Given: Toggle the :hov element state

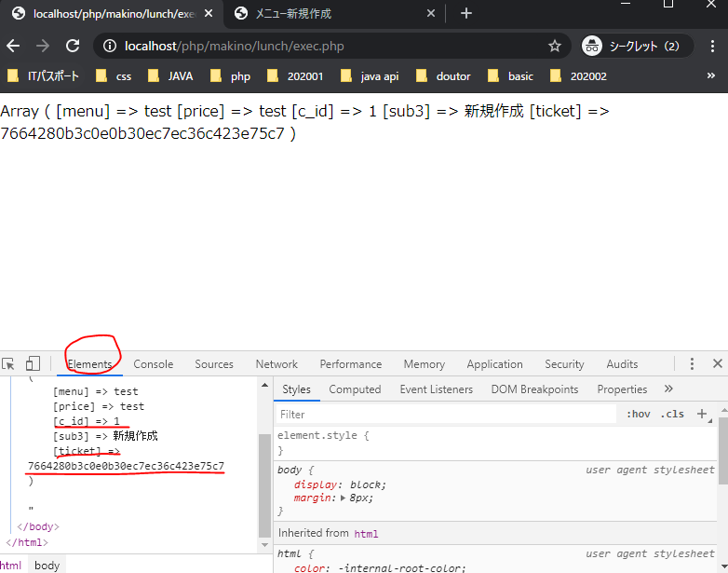Looking at the screenshot, I should pyautogui.click(x=638, y=414).
